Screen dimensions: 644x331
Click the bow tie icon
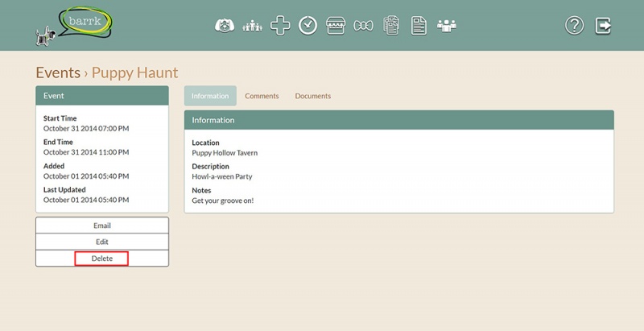pos(364,27)
